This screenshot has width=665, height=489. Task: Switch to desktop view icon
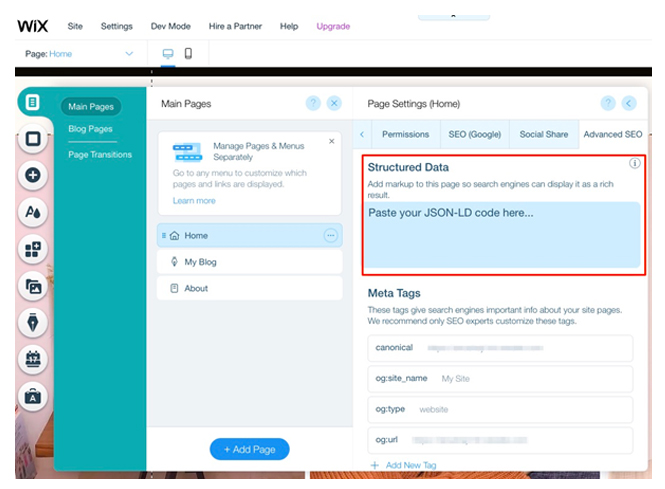click(x=168, y=54)
